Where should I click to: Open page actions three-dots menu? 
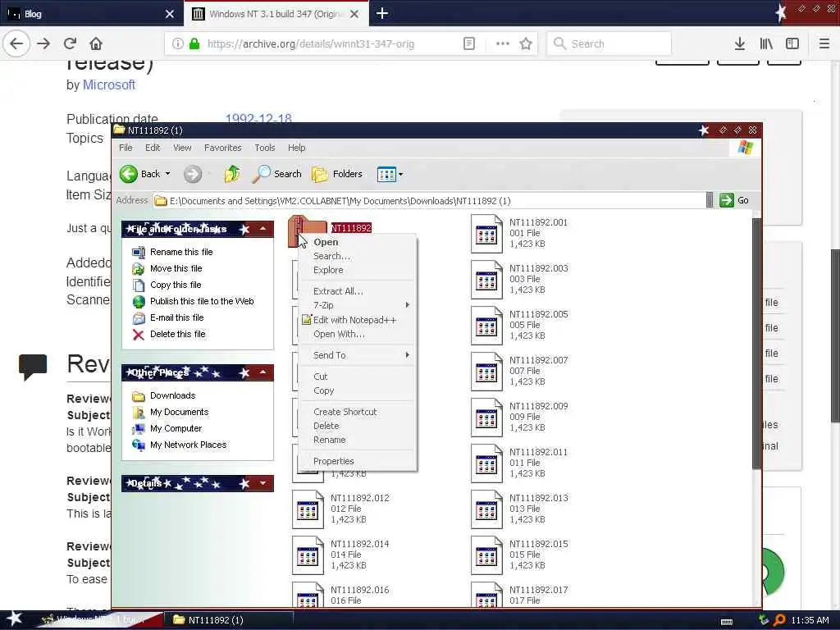[x=503, y=44]
